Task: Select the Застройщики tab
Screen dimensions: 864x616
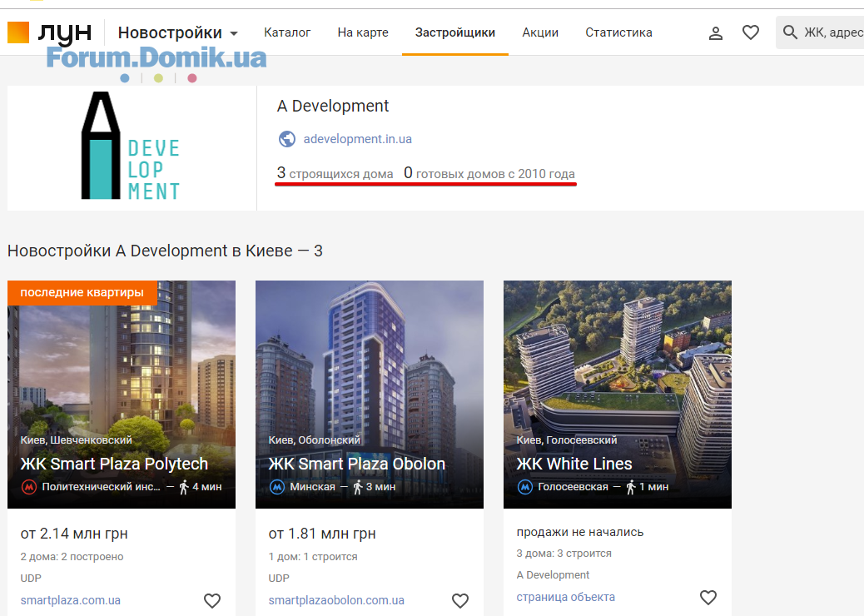Action: [455, 32]
